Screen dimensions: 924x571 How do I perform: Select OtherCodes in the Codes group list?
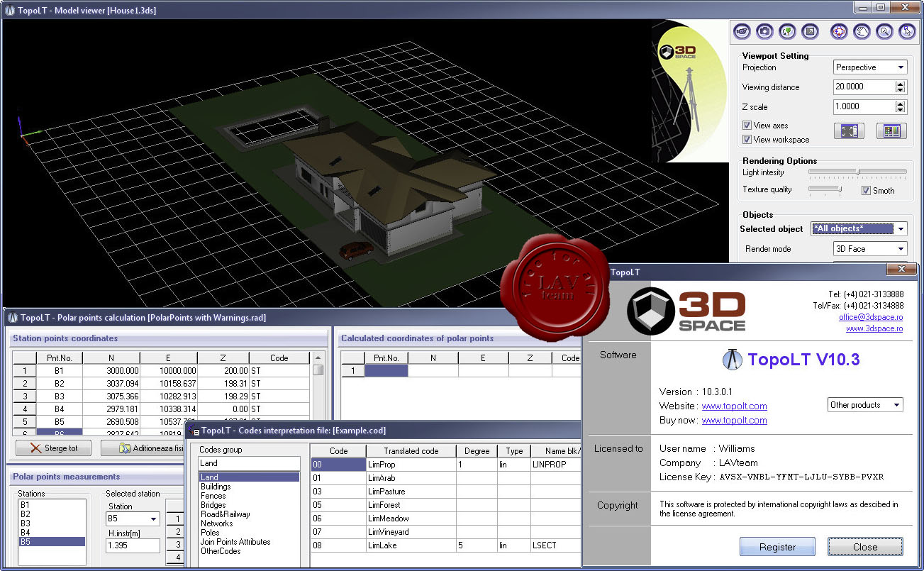coord(249,551)
